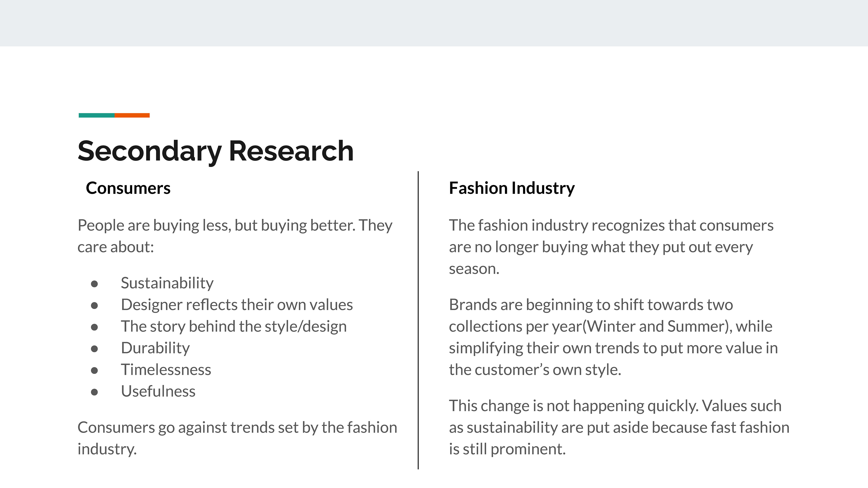The width and height of the screenshot is (868, 488).
Task: Click the People are buying less paragraph
Action: [235, 236]
